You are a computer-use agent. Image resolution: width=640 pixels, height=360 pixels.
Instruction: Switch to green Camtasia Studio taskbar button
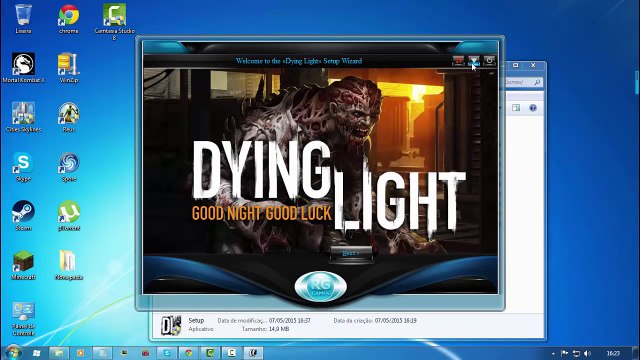pyautogui.click(x=210, y=353)
